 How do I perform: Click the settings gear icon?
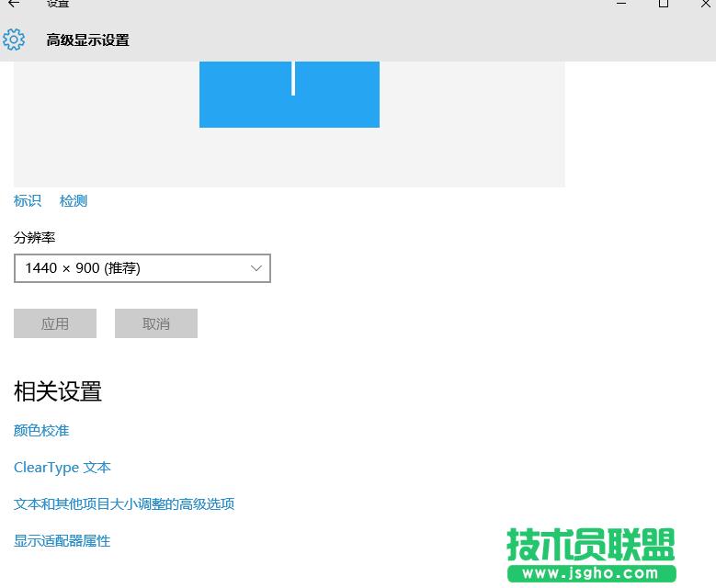pos(14,40)
